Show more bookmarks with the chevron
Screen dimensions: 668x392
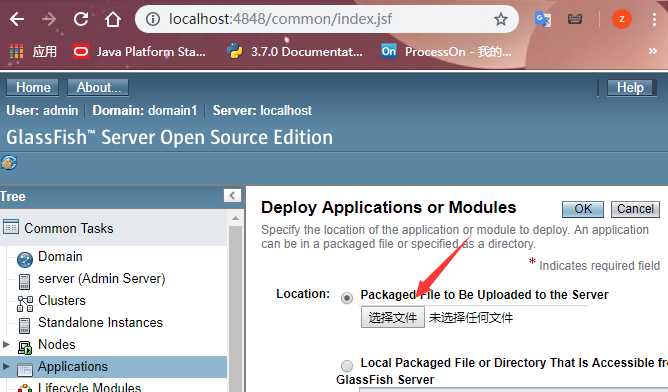(x=653, y=52)
